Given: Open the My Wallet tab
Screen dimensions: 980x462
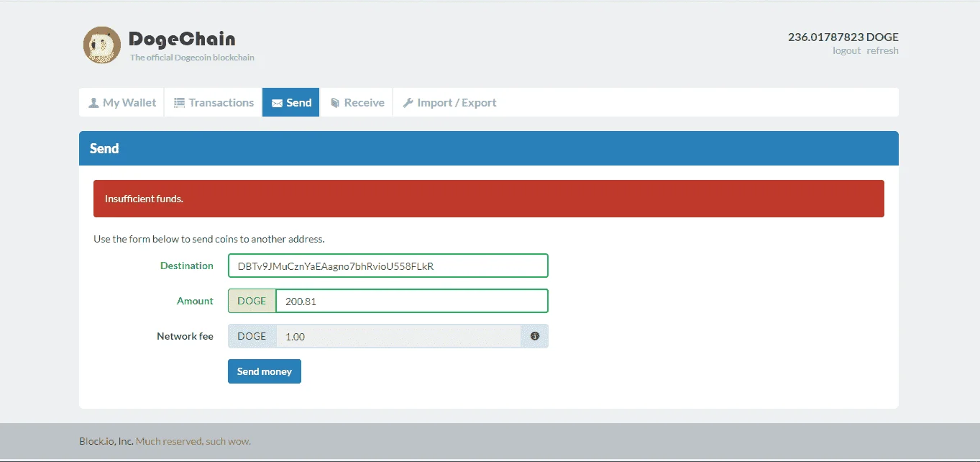Looking at the screenshot, I should coord(122,102).
